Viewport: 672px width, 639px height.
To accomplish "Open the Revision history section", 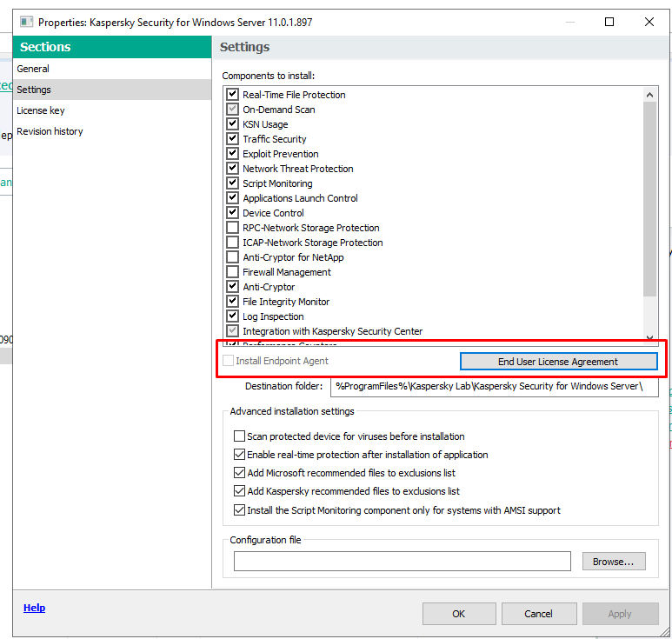I will tap(112, 131).
